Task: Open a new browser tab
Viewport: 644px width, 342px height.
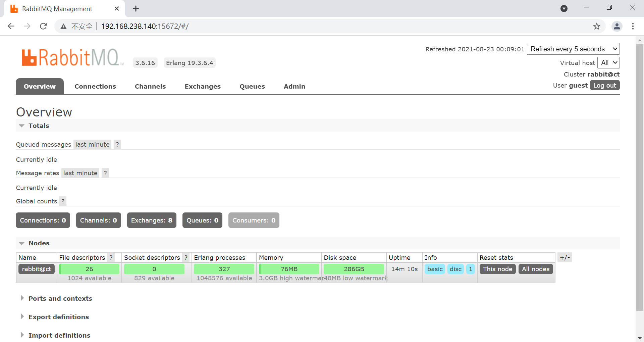Action: point(136,9)
